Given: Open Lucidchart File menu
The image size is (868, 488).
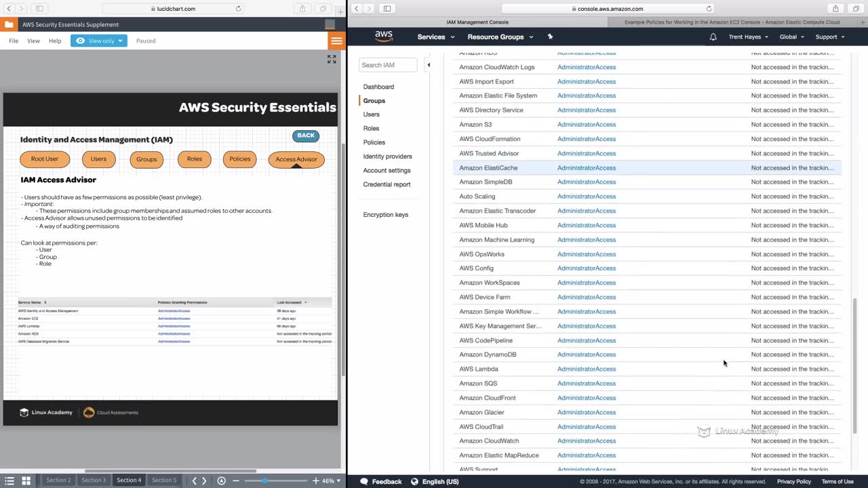Looking at the screenshot, I should 14,41.
